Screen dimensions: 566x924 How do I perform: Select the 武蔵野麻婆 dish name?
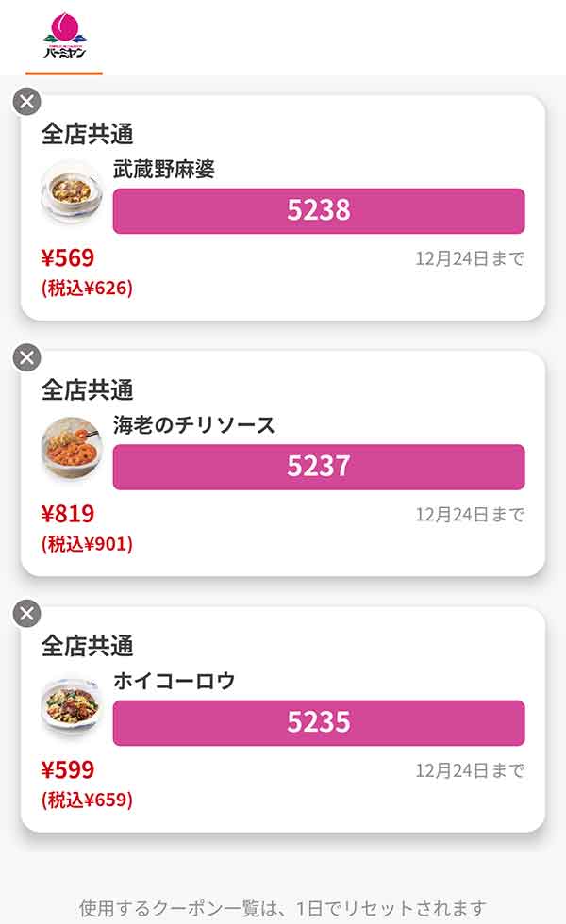[164, 170]
